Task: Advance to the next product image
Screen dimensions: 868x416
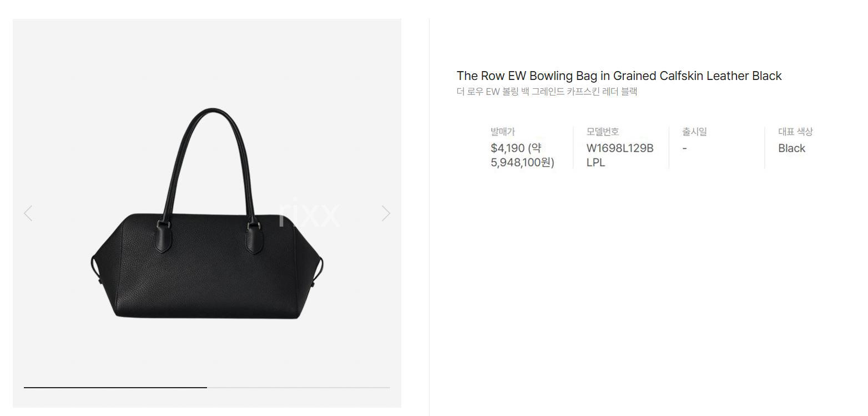Action: coord(386,213)
